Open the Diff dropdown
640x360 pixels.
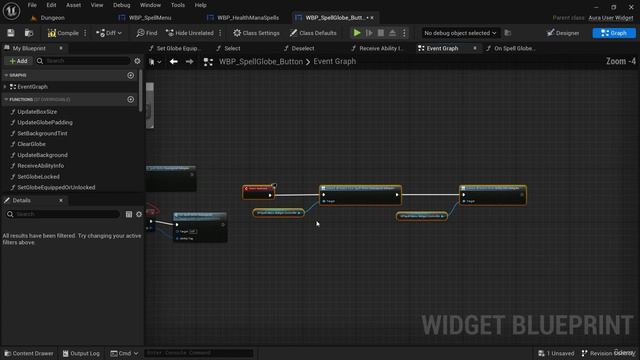tap(109, 33)
